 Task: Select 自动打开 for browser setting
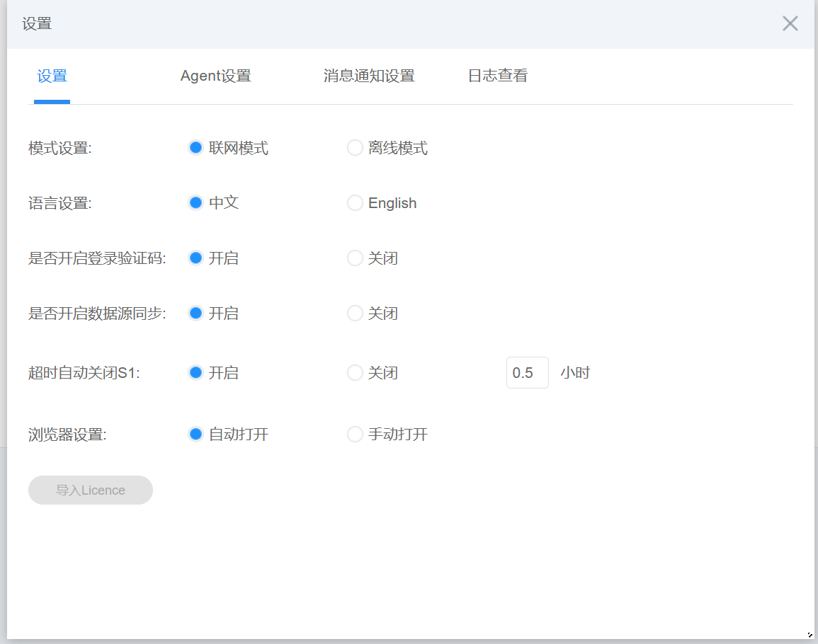196,435
